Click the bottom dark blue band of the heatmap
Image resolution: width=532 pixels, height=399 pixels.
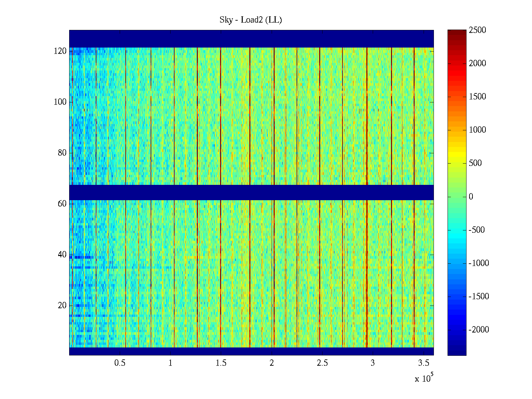click(x=251, y=351)
